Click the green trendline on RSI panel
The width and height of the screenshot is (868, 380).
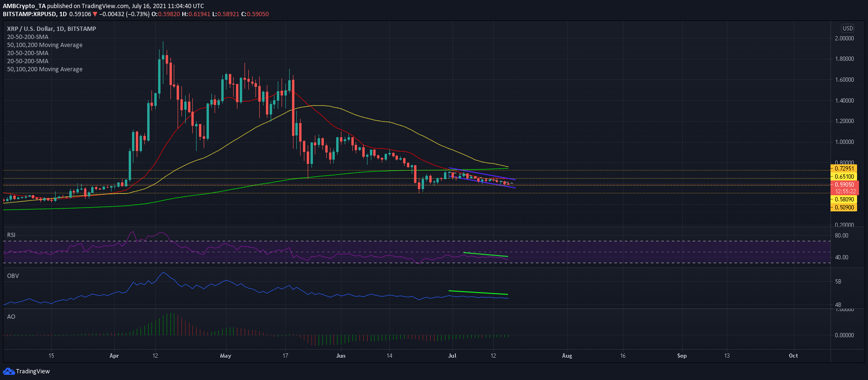pyautogui.click(x=485, y=255)
